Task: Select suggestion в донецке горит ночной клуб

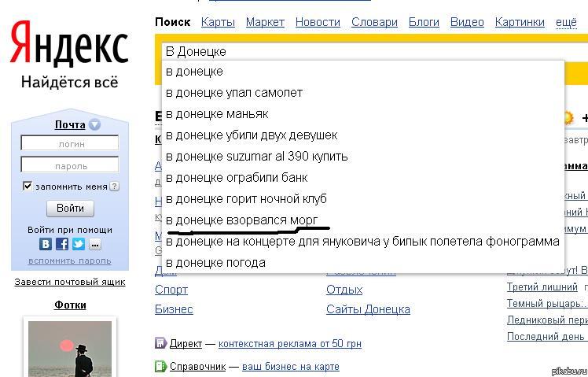Action: (x=363, y=198)
